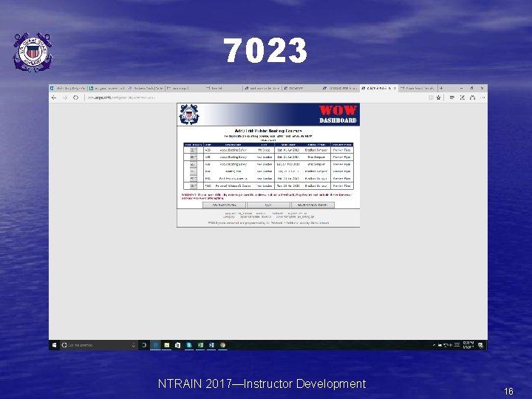Viewport: 532px width, 399px height.
Task: Open Chrome from the taskbar
Action: click(223, 345)
